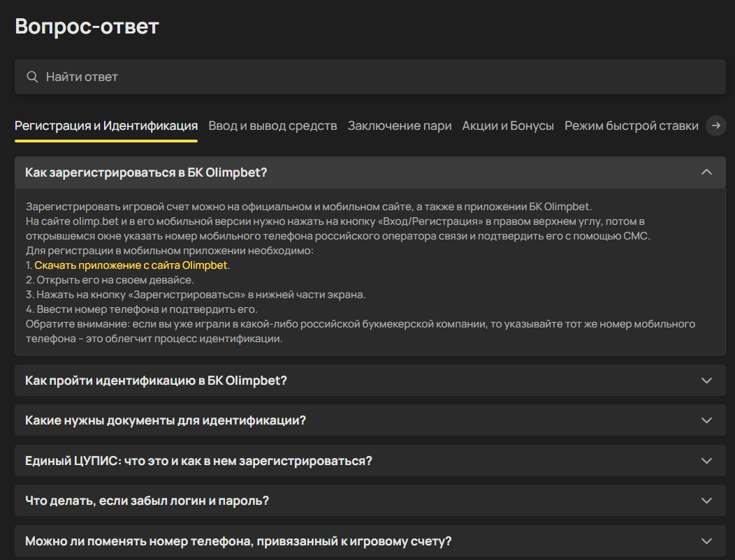Click the line "Для регистрации в мобильном приложении необходимо:"

tap(170, 251)
